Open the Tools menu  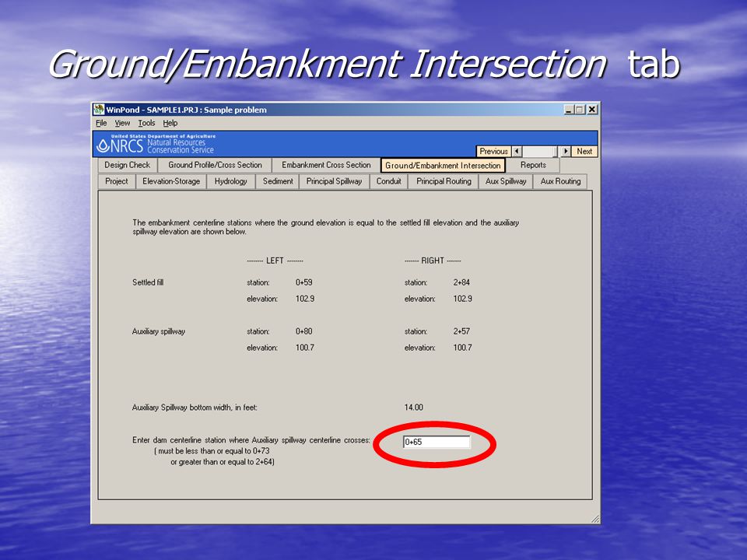click(147, 124)
